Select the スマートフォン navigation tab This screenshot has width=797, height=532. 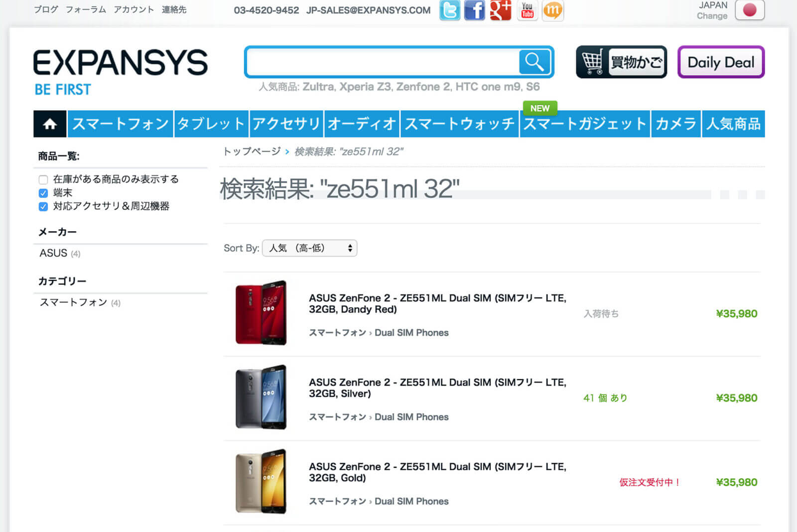pos(121,124)
